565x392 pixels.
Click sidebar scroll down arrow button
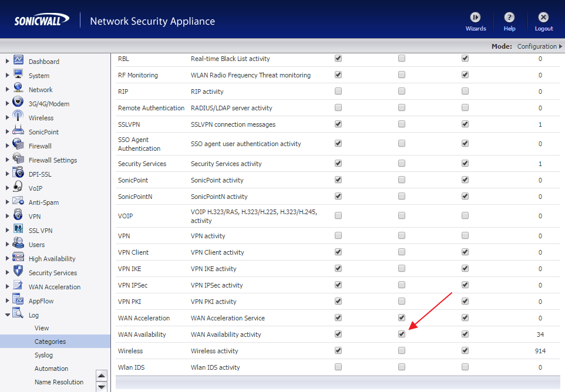102,387
